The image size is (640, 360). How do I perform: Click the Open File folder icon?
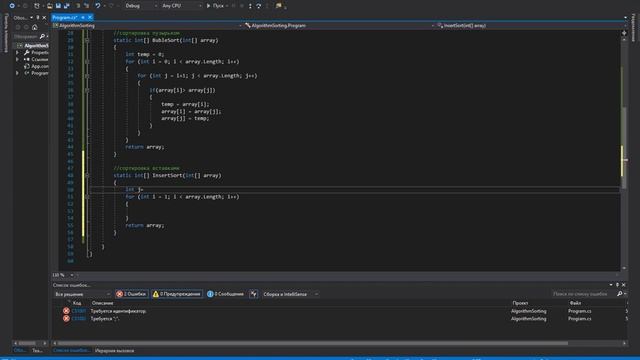[x=49, y=6]
